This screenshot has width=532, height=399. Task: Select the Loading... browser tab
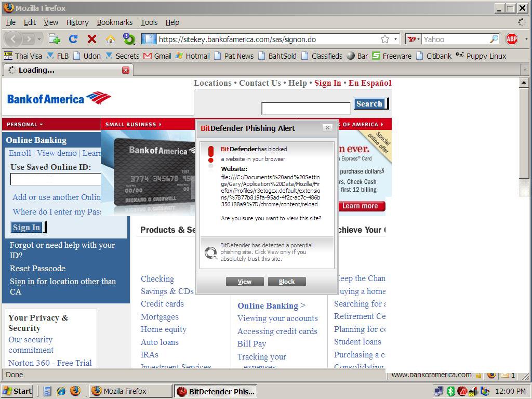[68, 70]
